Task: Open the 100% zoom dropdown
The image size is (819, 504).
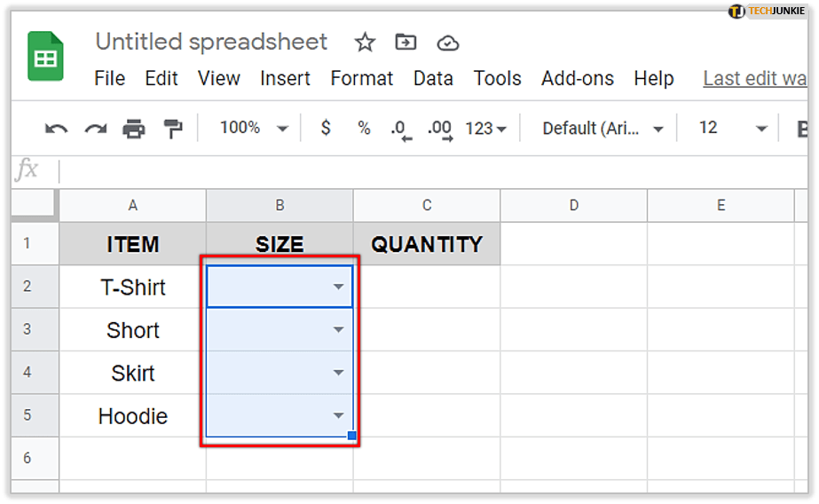Action: click(x=254, y=128)
